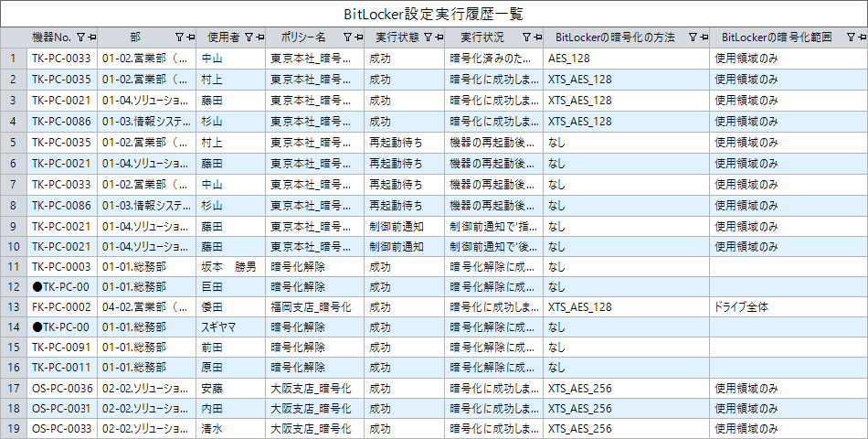
Task: Click pin icon on BitLockerの暗号化範囲 column
Action: click(x=862, y=37)
